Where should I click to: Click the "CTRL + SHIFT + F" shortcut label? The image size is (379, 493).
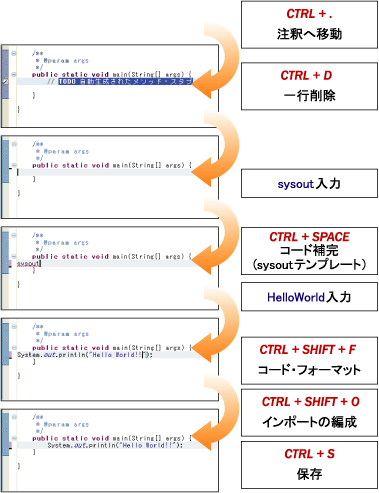308,350
